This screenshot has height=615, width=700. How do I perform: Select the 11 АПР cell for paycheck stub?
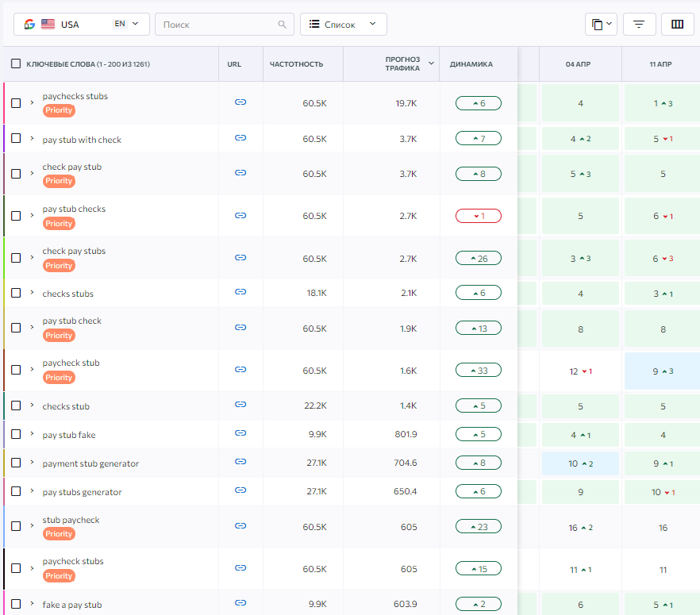[663, 371]
